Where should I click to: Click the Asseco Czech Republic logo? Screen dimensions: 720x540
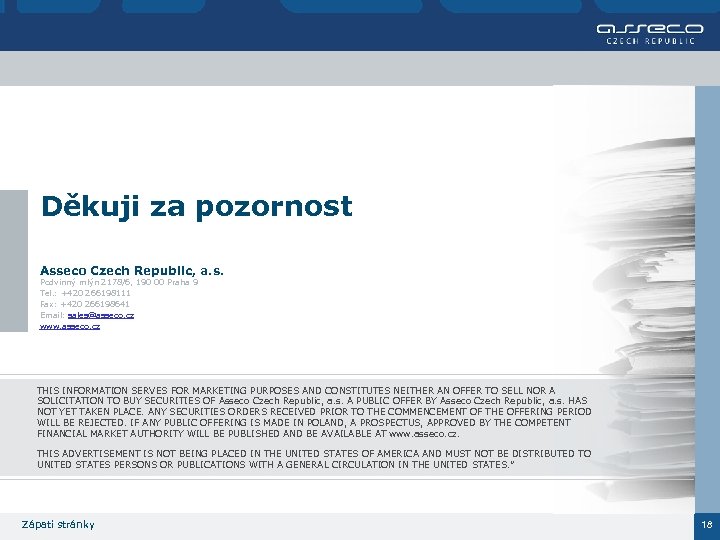tap(650, 34)
